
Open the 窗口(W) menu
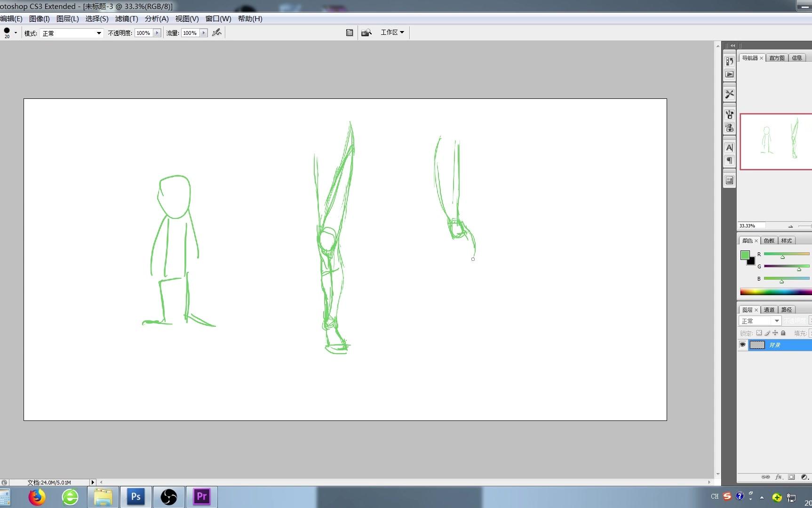pos(218,19)
